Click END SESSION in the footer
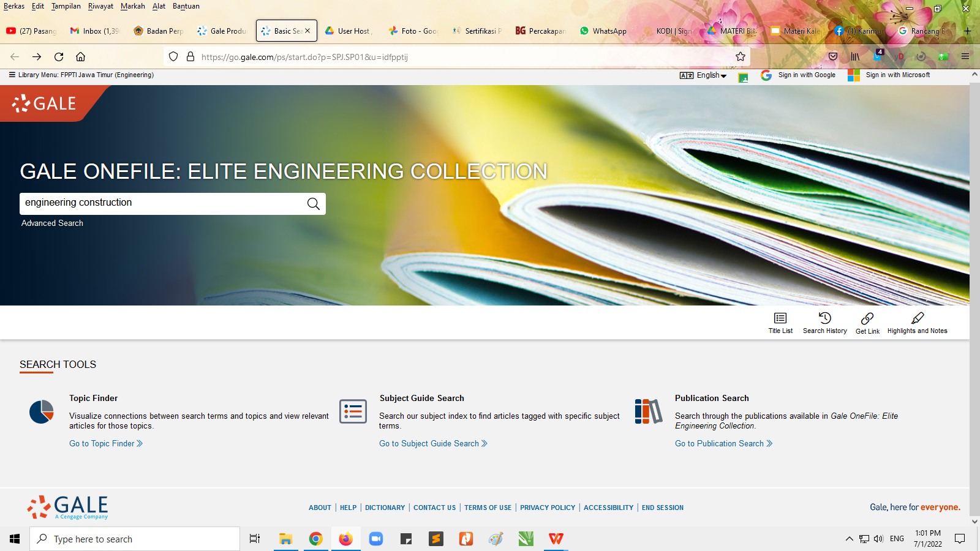The height and width of the screenshot is (551, 980). tap(662, 508)
